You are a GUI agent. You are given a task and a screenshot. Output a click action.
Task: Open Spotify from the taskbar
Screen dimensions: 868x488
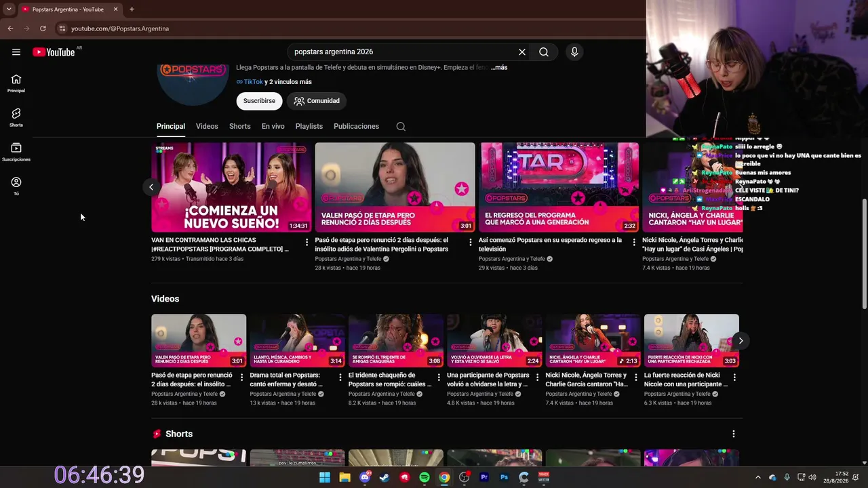coord(425,477)
